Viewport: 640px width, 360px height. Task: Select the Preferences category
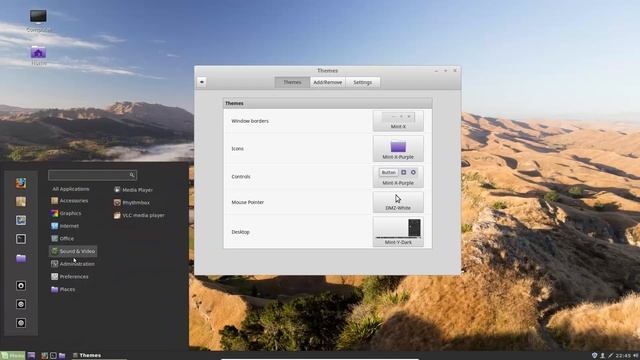[73, 277]
